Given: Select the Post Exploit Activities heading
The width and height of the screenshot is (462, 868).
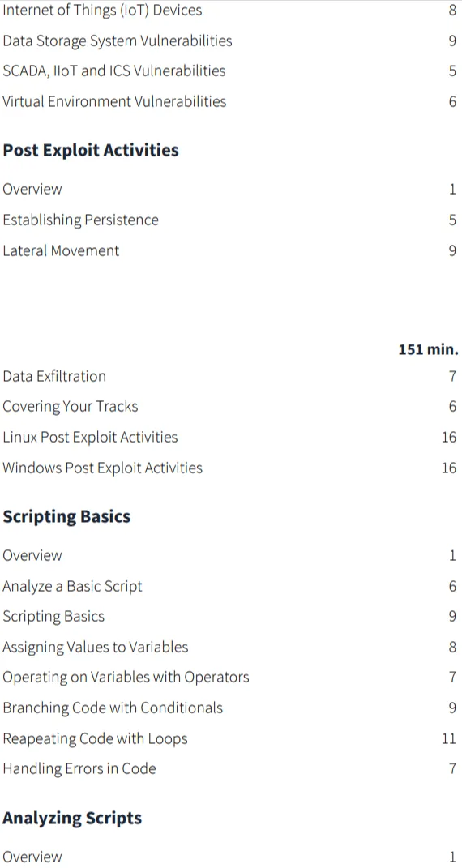Looking at the screenshot, I should pyautogui.click(x=91, y=151).
